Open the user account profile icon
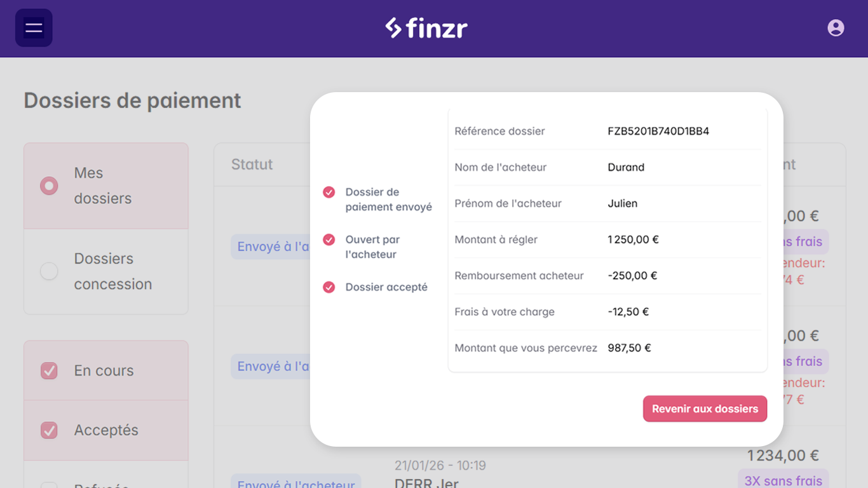 [x=835, y=27]
